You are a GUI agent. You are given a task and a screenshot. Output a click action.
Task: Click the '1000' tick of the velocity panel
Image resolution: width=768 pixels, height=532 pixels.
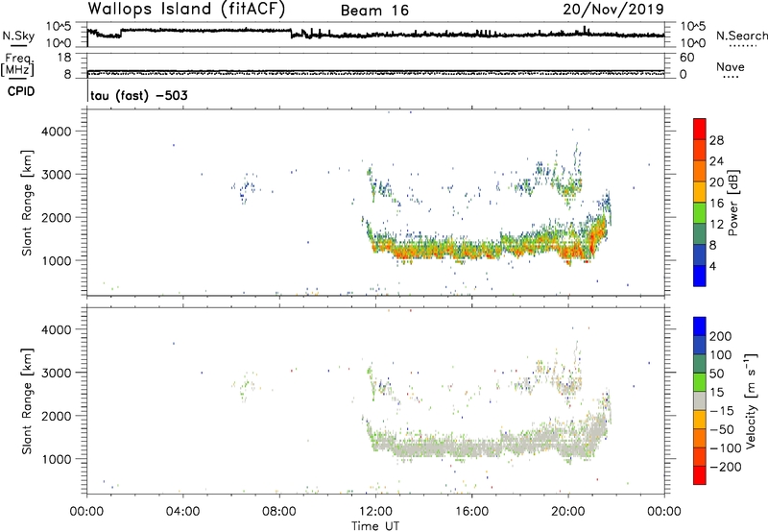(57, 459)
